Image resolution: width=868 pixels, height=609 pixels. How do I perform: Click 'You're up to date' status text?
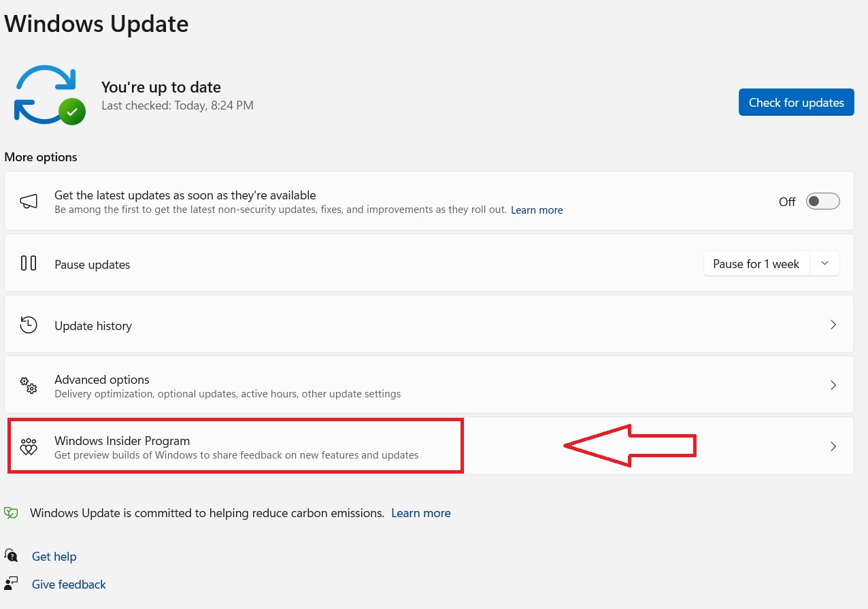(x=161, y=87)
